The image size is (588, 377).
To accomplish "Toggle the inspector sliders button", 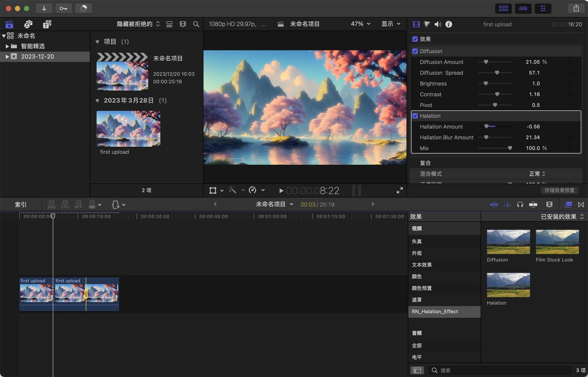I will point(543,8).
